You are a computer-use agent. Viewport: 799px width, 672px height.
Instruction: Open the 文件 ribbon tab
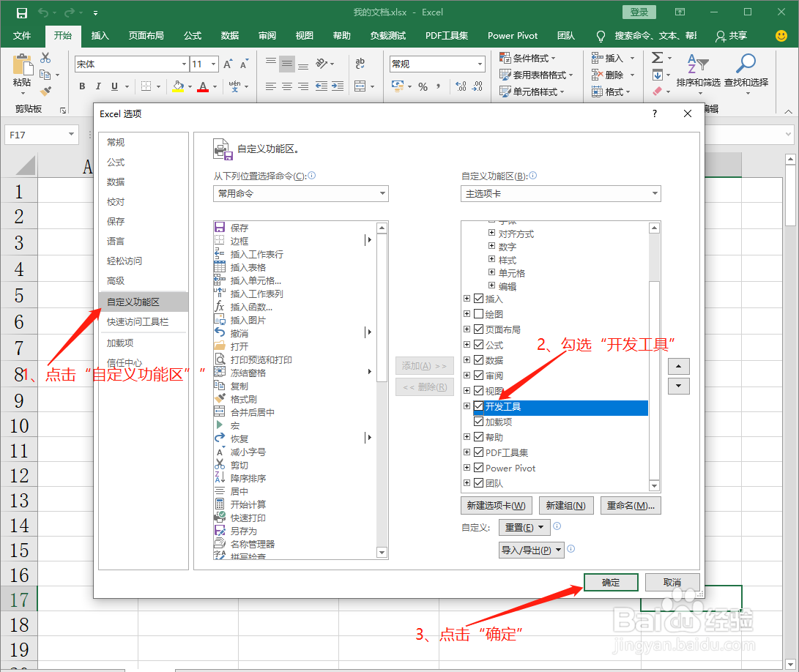(22, 36)
